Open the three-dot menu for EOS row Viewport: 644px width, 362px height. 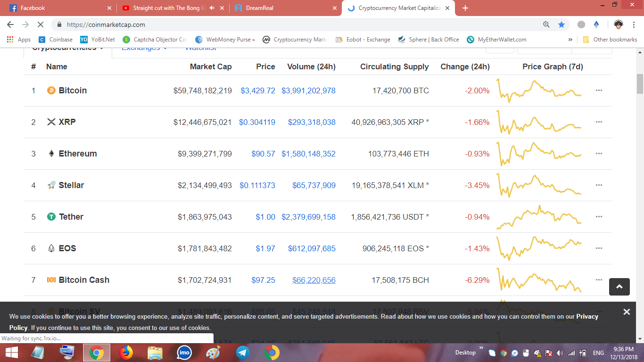[599, 248]
